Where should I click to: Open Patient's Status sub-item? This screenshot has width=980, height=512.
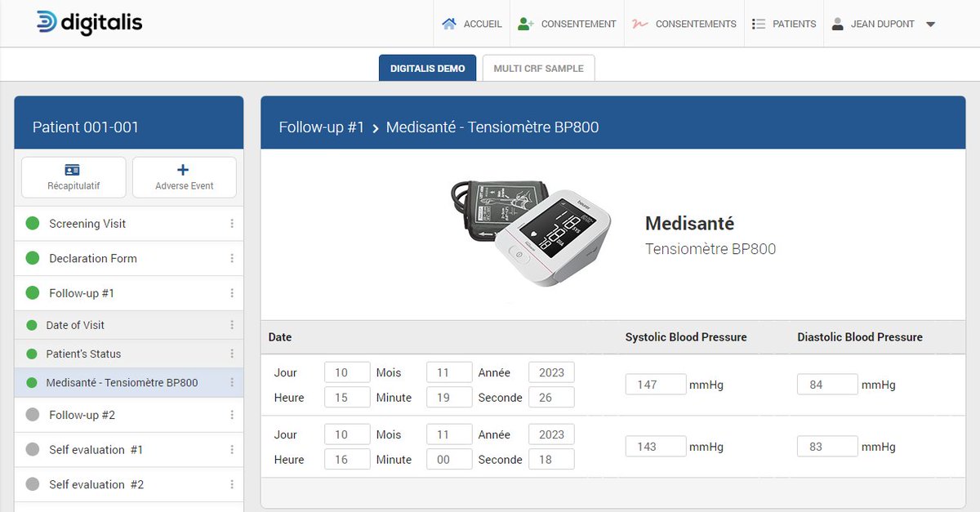pos(129,354)
